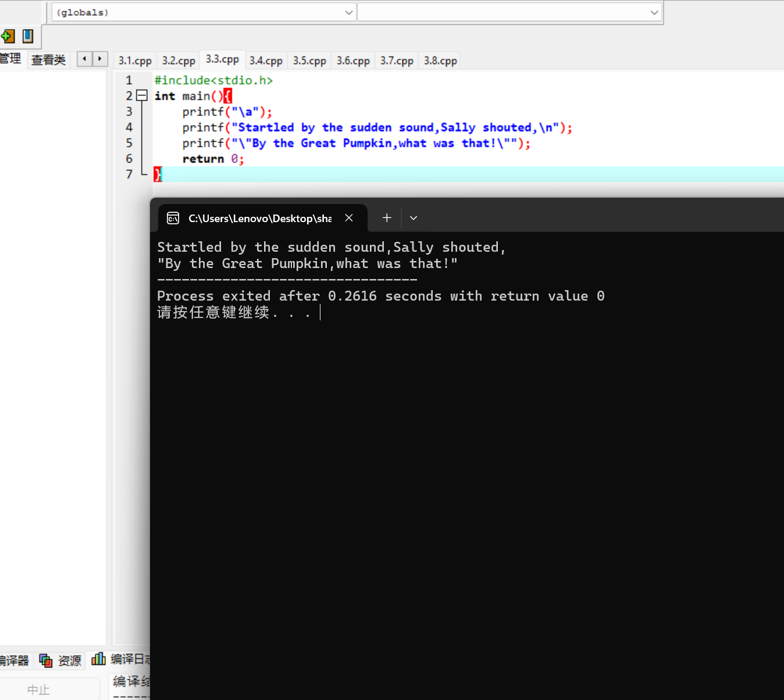Open the terminal profiles dropdown chevron
The width and height of the screenshot is (784, 700).
point(414,218)
